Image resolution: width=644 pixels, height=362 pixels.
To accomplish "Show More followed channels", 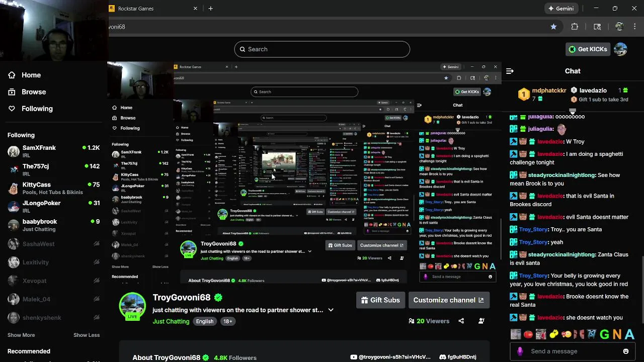I will coord(21,335).
